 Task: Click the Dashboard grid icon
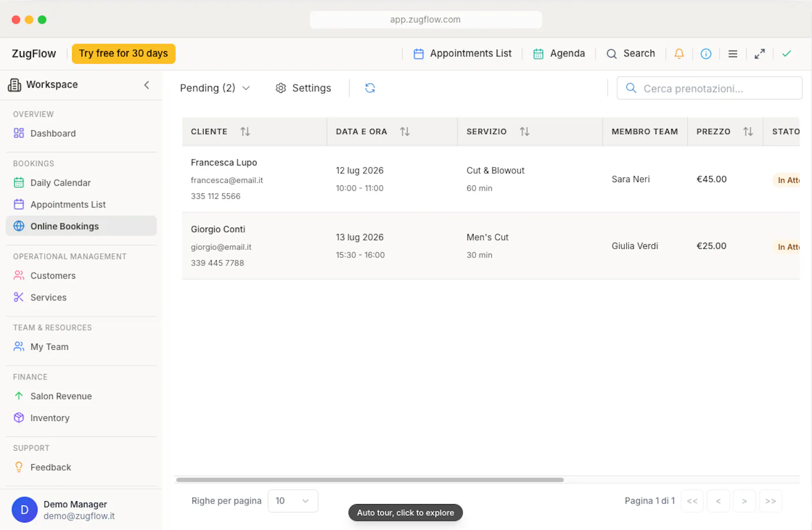coord(19,133)
